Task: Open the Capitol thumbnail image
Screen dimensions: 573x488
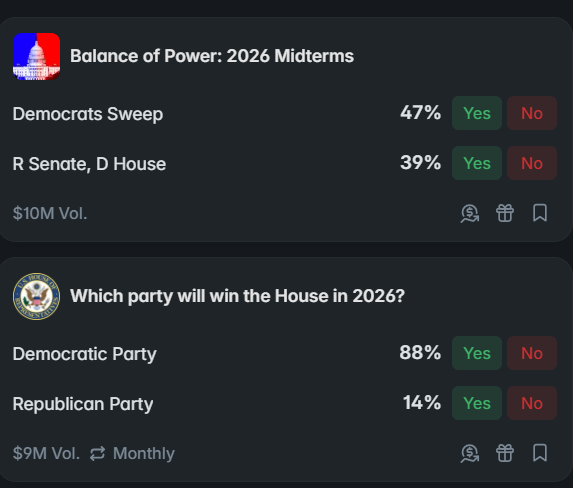Action: [x=37, y=56]
